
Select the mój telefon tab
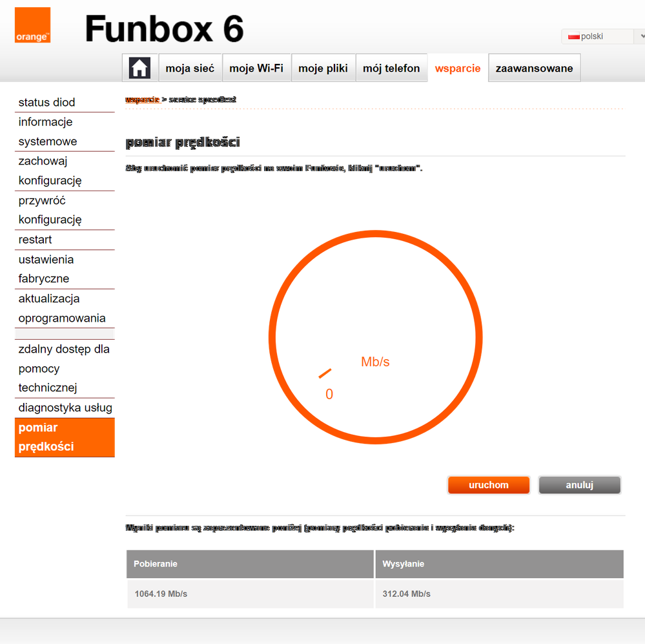[x=391, y=68]
